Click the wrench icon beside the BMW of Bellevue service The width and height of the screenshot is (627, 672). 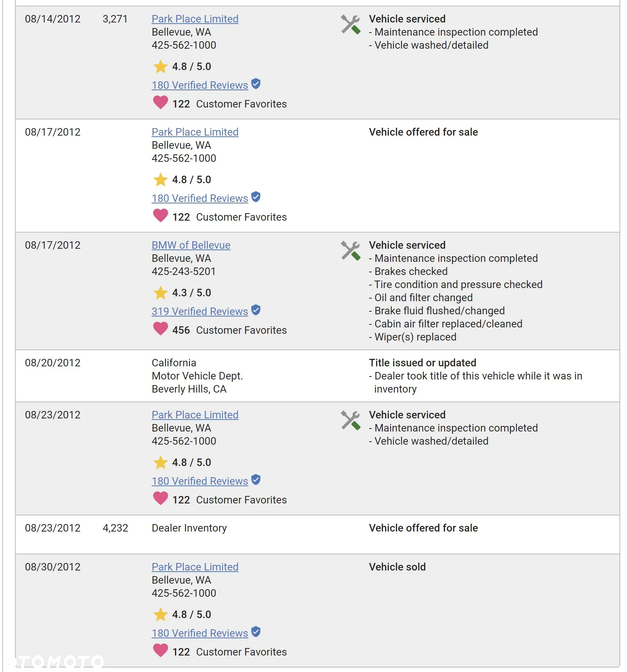click(351, 251)
